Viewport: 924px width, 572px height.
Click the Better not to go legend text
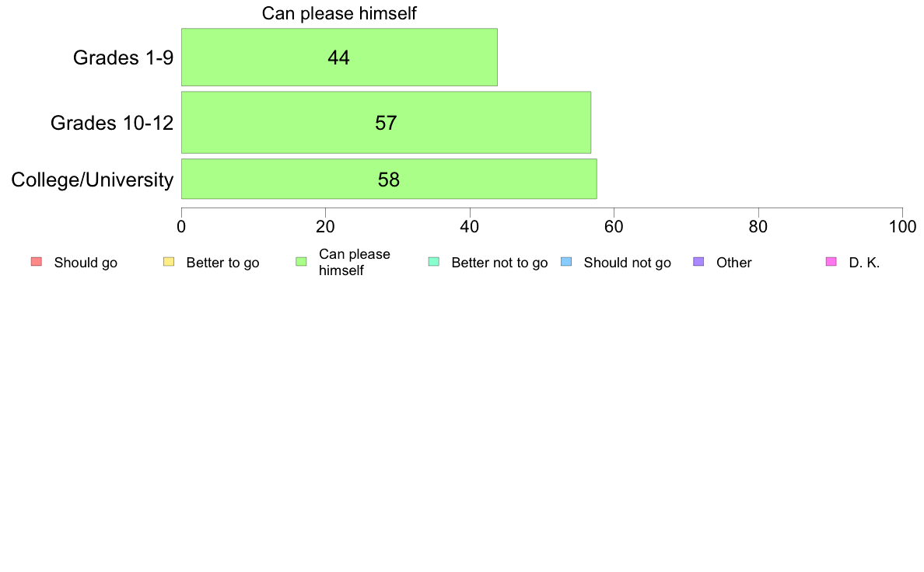[499, 263]
